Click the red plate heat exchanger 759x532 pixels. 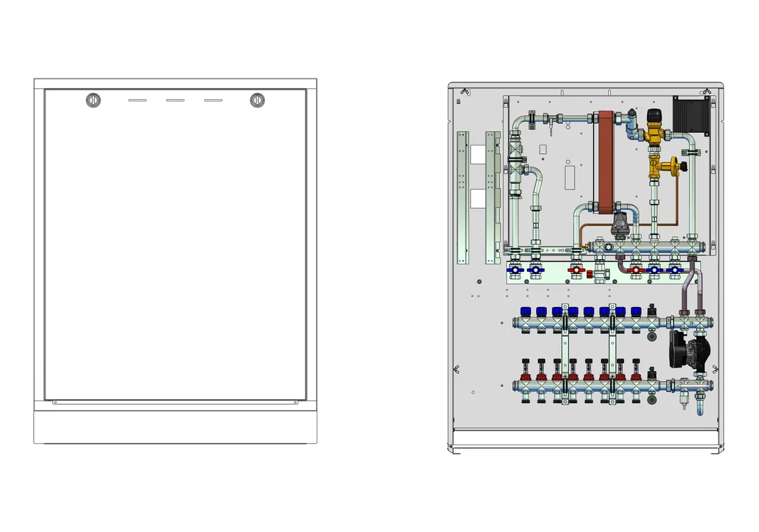606,163
